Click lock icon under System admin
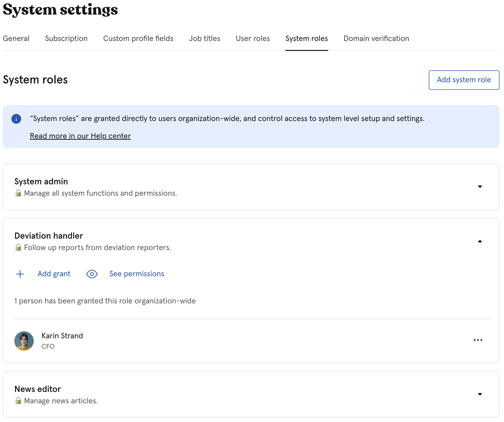The image size is (504, 422). click(18, 193)
